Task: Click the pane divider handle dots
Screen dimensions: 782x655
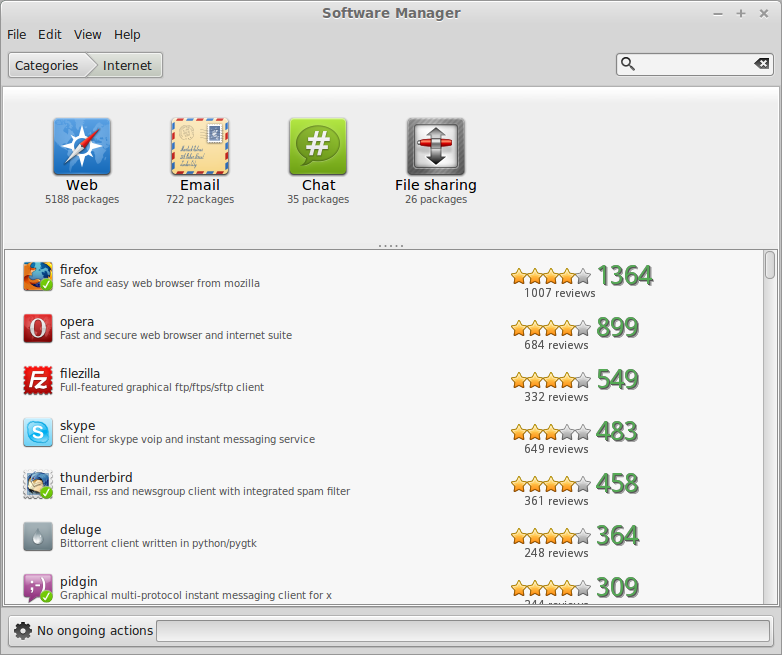Action: pyautogui.click(x=391, y=245)
